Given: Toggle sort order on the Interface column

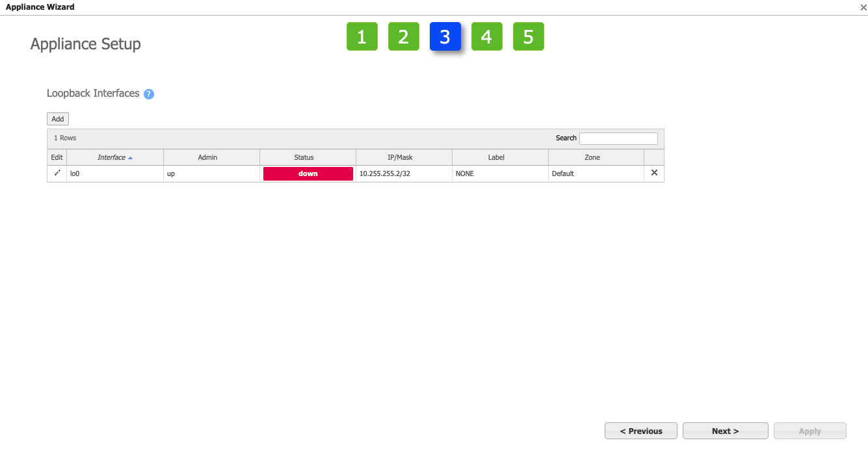Looking at the screenshot, I should [112, 157].
